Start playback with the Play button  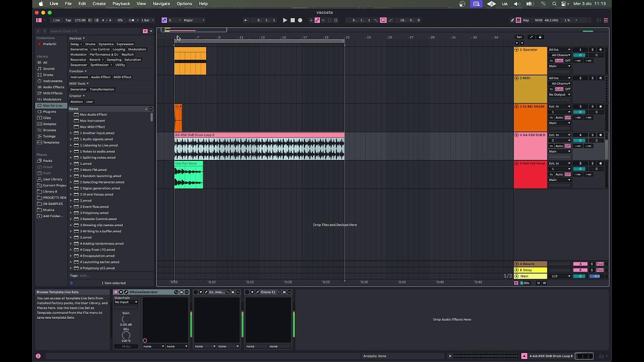285,20
